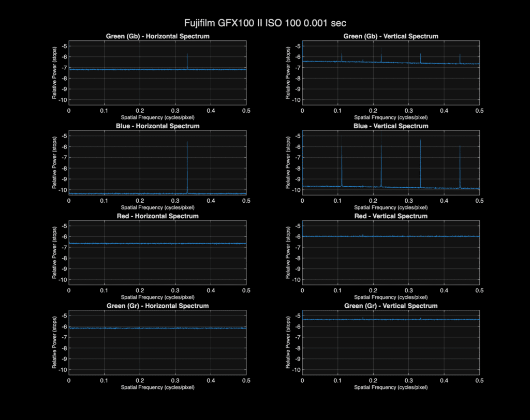This screenshot has height=420, width=530.
Task: Select the 'Green (Gb) - Vertical Spectrum' plot title
Action: pyautogui.click(x=391, y=36)
